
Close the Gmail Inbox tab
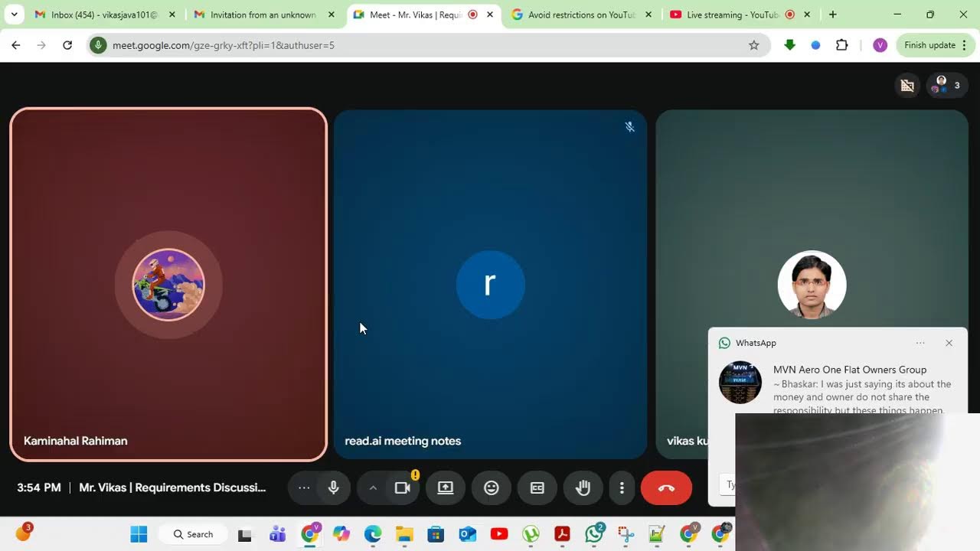point(171,15)
